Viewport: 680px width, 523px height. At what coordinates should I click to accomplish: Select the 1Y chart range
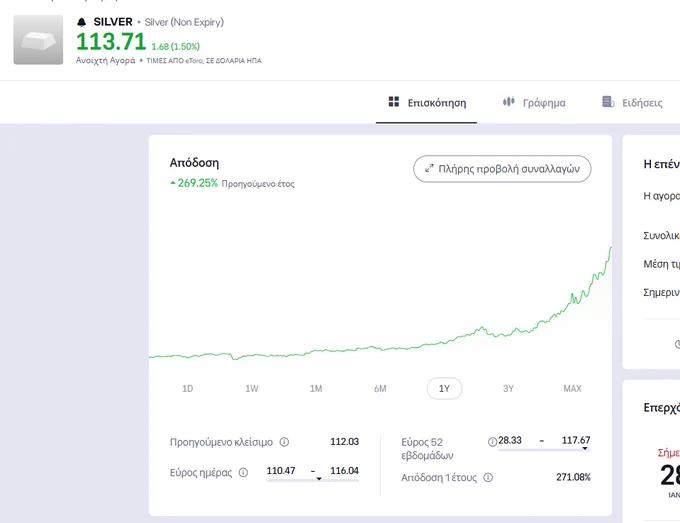point(444,389)
